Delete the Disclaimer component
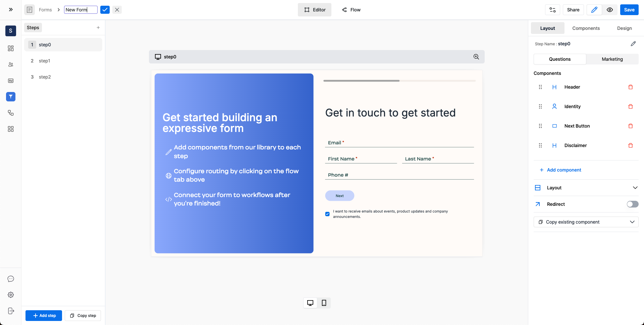 click(631, 145)
